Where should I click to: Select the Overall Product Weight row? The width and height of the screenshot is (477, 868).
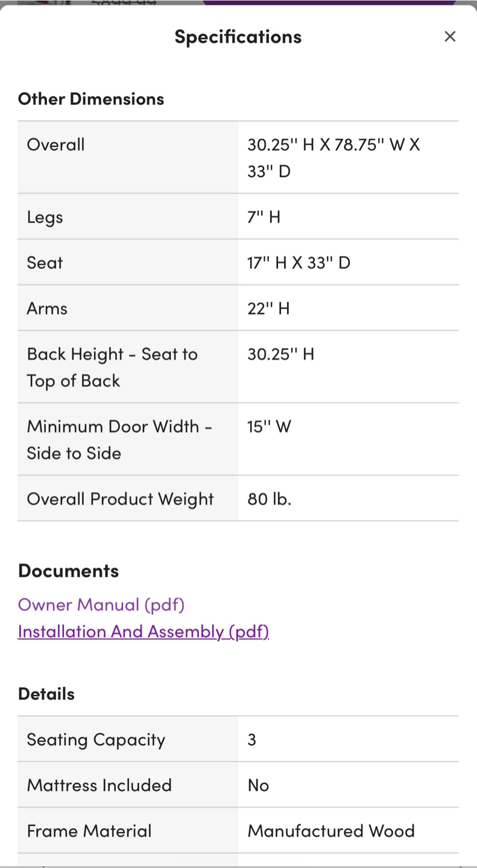click(238, 498)
